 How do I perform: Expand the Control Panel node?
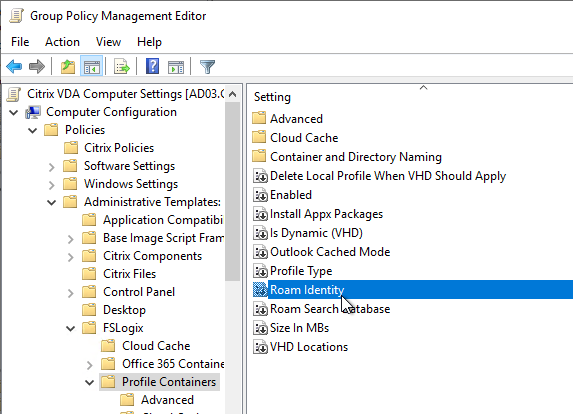(x=71, y=293)
